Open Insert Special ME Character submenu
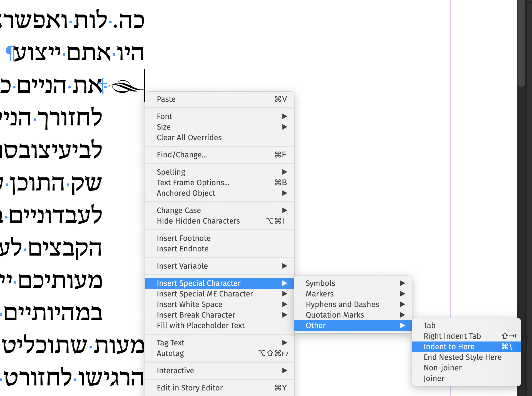Viewport: 532px width, 396px height. coord(220,294)
